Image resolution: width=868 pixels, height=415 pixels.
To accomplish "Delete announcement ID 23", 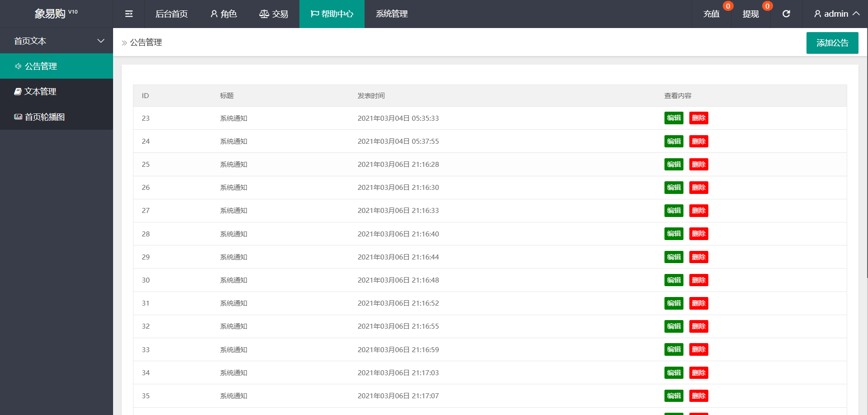I will coord(699,118).
